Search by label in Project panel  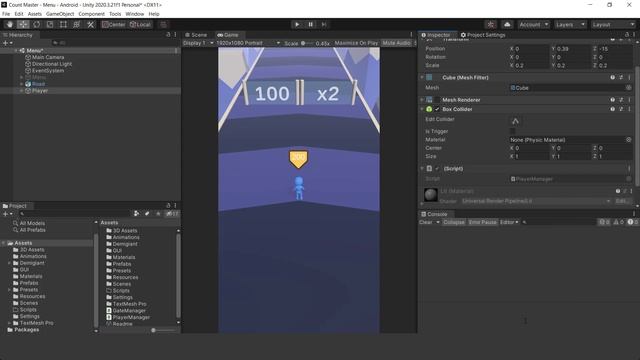pyautogui.click(x=147, y=213)
